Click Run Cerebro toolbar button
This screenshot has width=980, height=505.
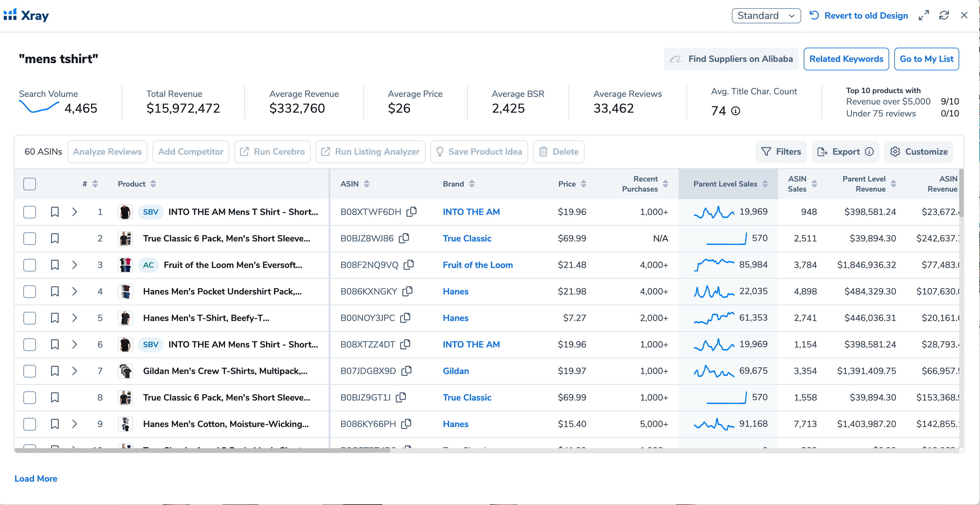(272, 151)
